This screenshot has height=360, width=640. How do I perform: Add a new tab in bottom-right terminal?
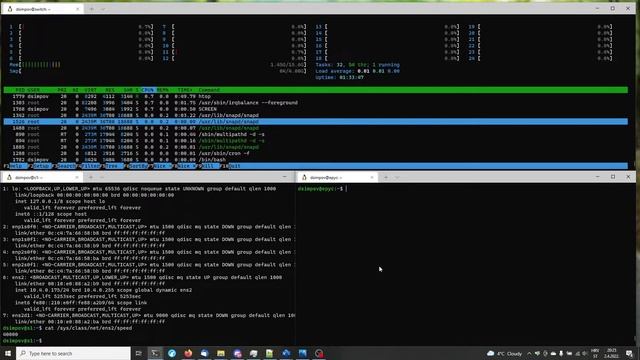pos(386,177)
